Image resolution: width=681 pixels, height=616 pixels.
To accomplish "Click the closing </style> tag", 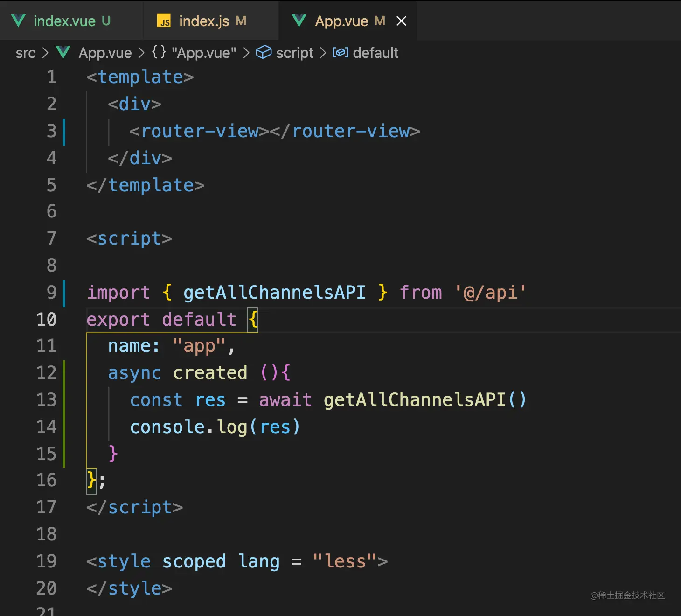I will (x=129, y=588).
